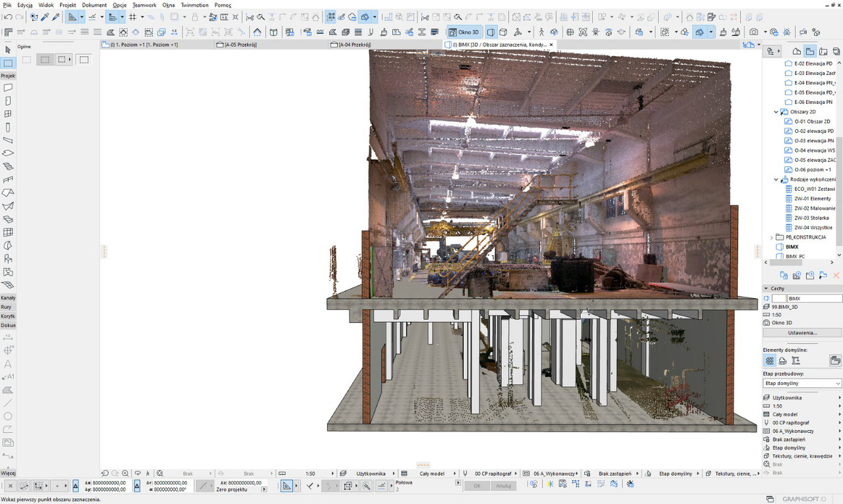The height and width of the screenshot is (504, 843).
Task: Activate the eyedropper Pick Up Parameters icon
Action: pyautogui.click(x=44, y=17)
